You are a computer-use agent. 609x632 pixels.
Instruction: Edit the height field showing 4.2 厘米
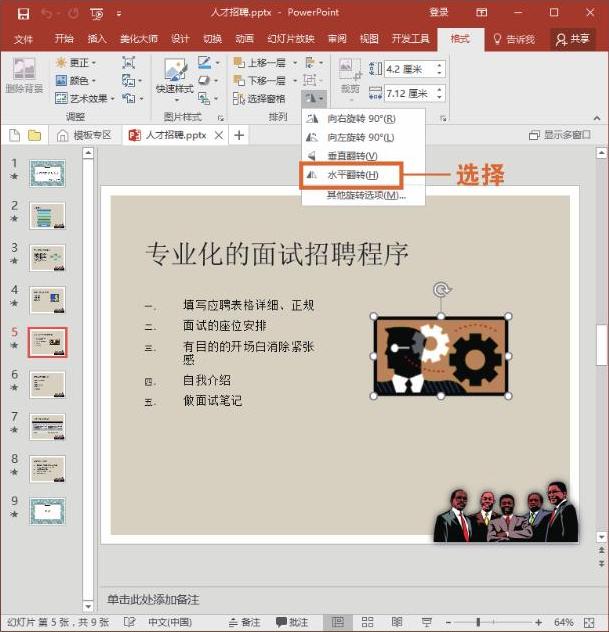point(409,69)
